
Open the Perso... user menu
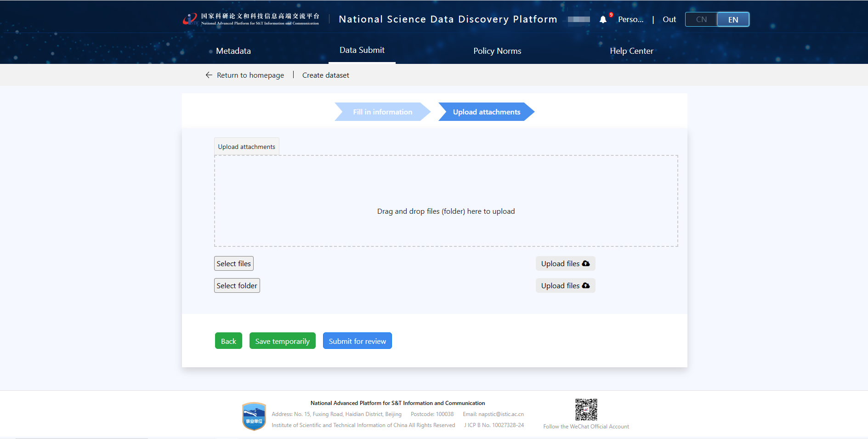(630, 19)
